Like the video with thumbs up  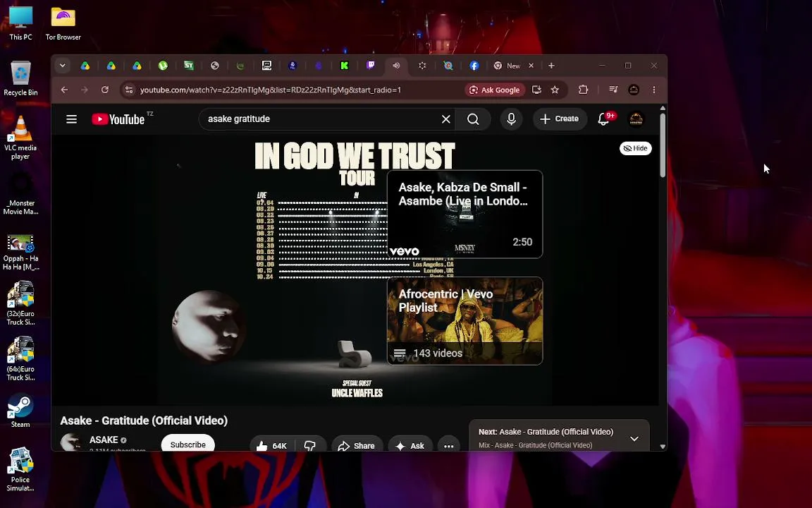click(272, 446)
